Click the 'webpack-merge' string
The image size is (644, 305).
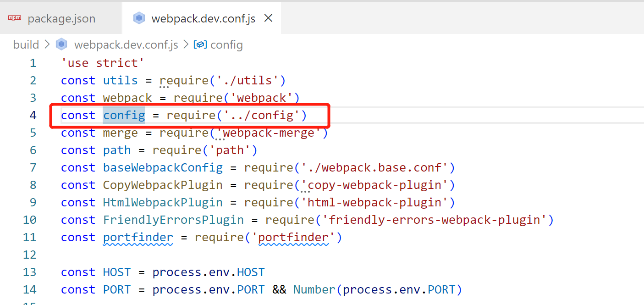tap(269, 133)
